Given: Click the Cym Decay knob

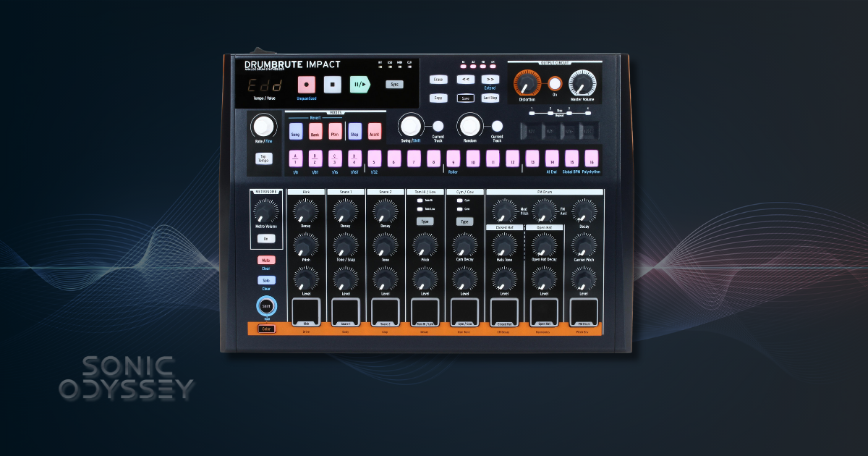Looking at the screenshot, I should tap(464, 244).
